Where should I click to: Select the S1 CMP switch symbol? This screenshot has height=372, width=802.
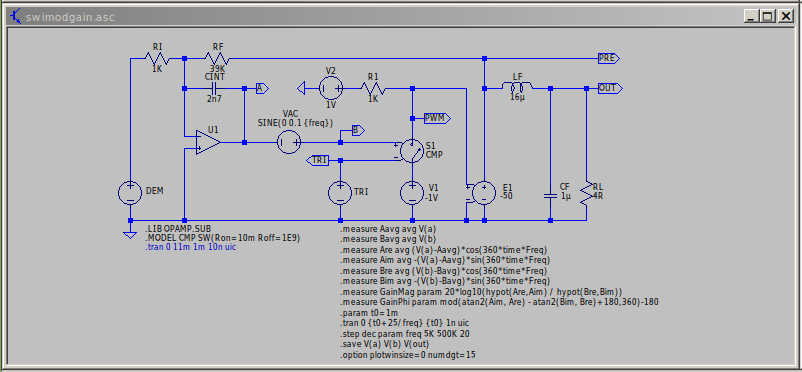[412, 150]
